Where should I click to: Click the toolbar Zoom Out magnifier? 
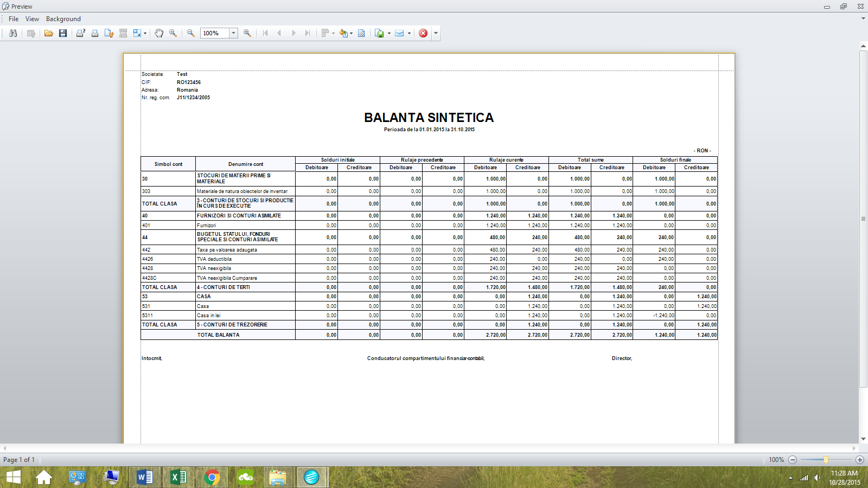(x=191, y=33)
